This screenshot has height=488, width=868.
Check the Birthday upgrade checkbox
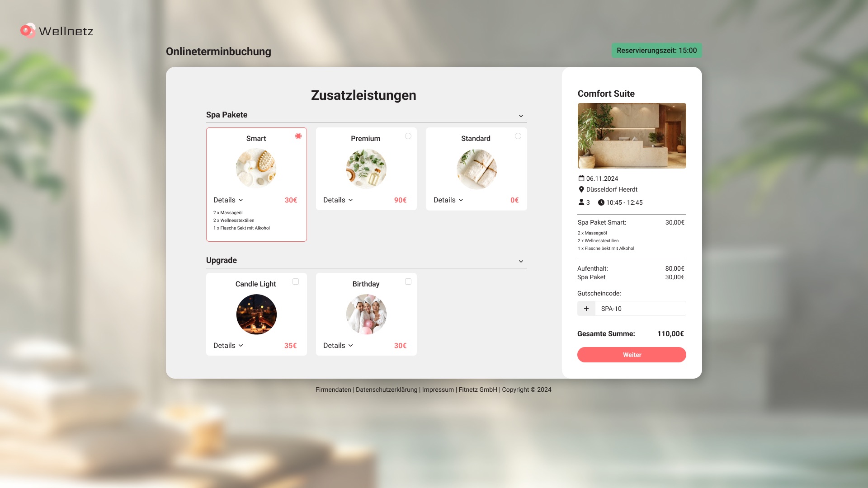(408, 282)
